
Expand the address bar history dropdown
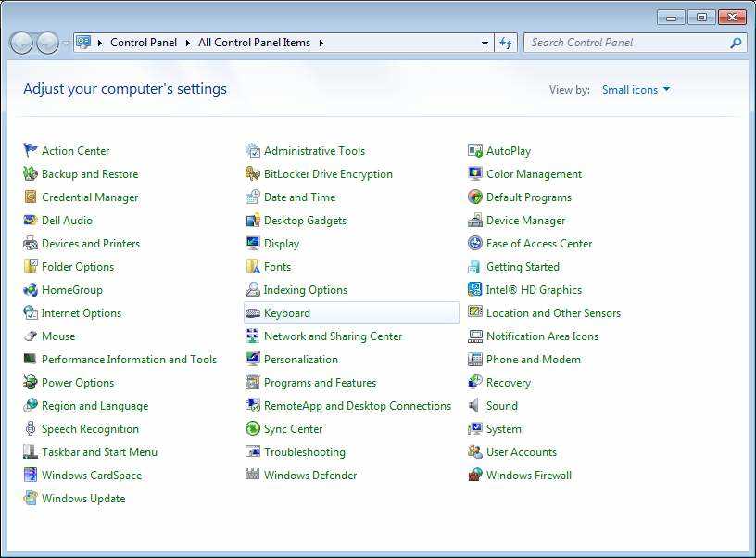485,42
